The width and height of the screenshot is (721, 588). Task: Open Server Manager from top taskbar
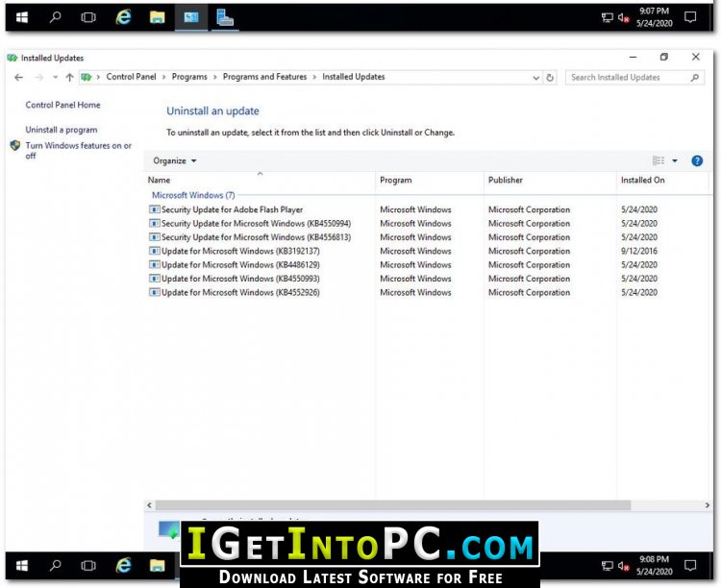[225, 17]
